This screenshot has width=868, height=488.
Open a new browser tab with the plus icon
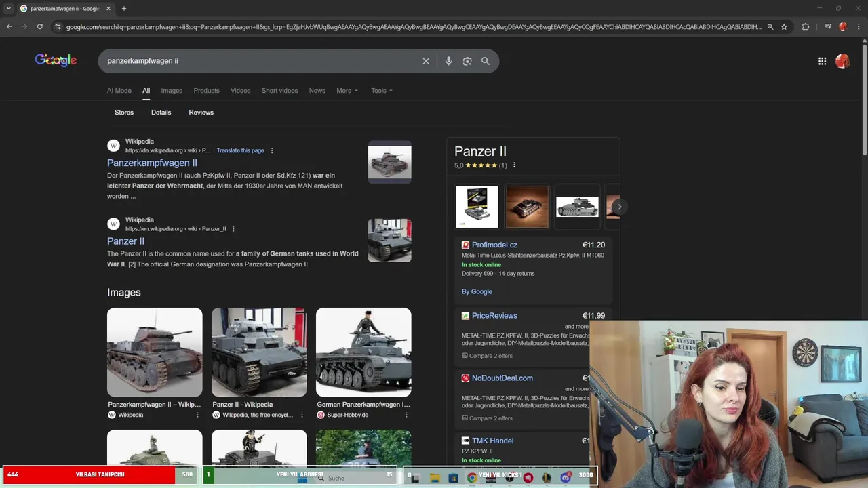pyautogui.click(x=123, y=9)
